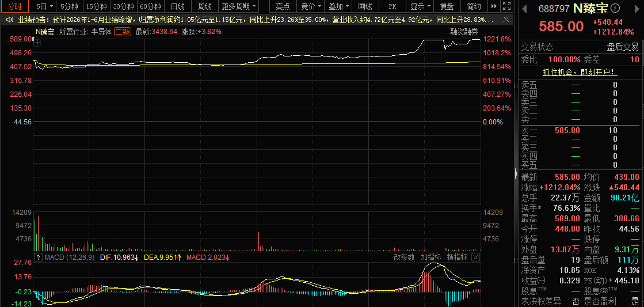644x307 pixels.
Task: Click the MACD question mark help icon
Action: tap(38, 257)
